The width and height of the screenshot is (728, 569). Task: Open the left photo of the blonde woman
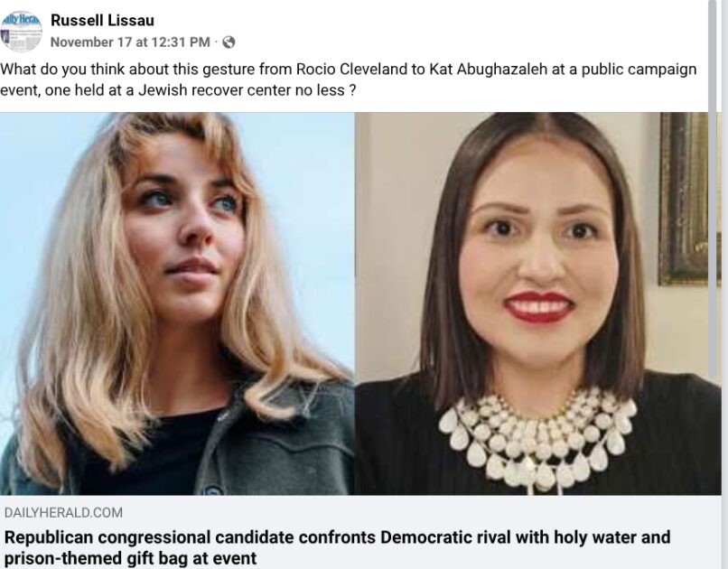pos(177,303)
